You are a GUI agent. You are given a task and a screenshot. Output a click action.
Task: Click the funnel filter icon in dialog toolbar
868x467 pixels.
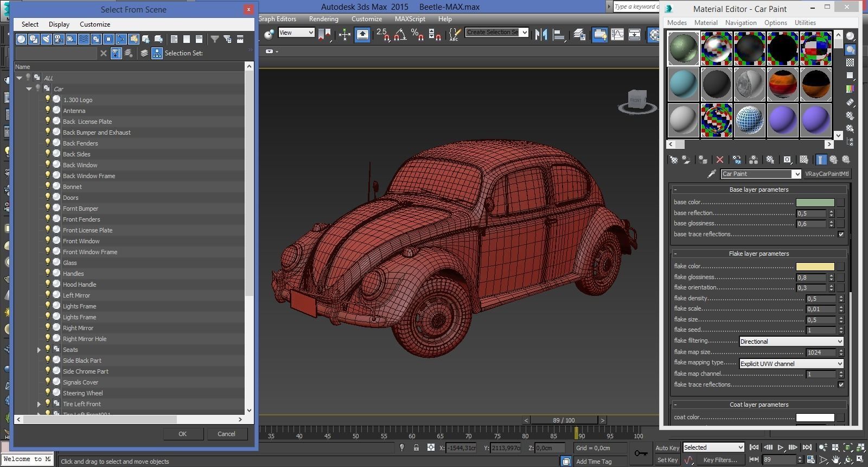[x=215, y=39]
